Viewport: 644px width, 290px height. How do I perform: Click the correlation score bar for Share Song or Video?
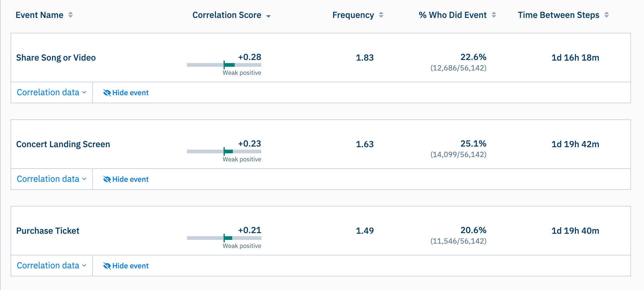[224, 65]
